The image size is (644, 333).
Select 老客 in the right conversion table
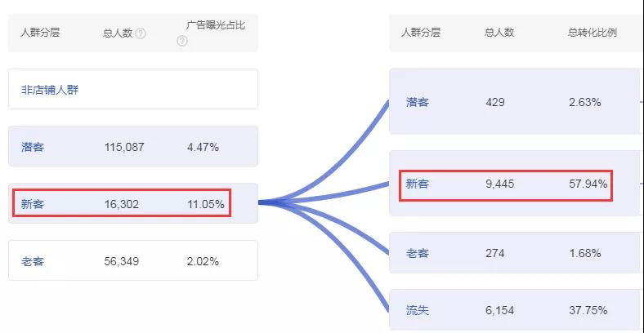coord(417,253)
